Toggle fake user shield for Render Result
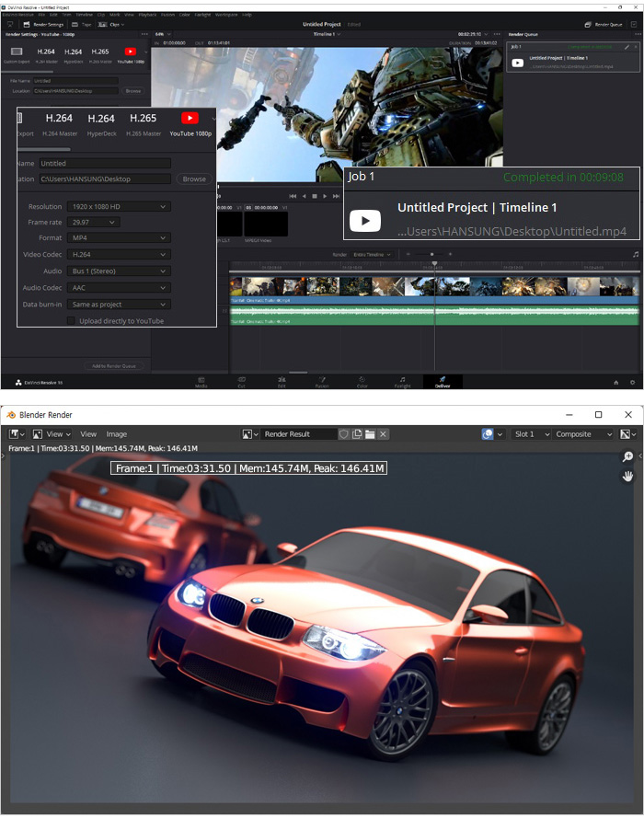Image resolution: width=644 pixels, height=818 pixels. (x=344, y=434)
